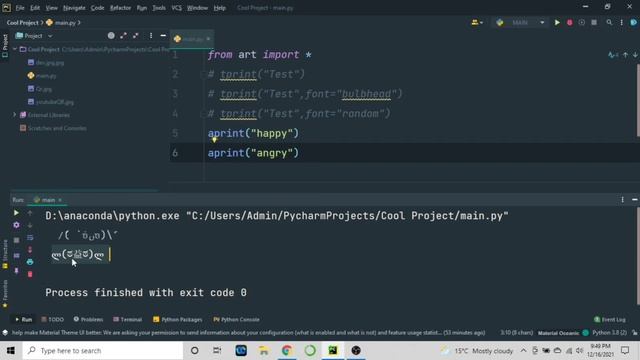Select main.py in the project tree

click(42, 76)
